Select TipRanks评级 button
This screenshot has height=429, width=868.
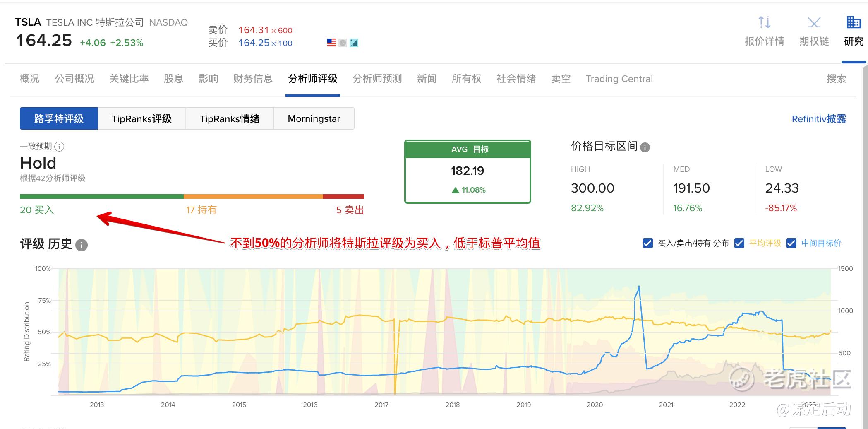tap(142, 118)
